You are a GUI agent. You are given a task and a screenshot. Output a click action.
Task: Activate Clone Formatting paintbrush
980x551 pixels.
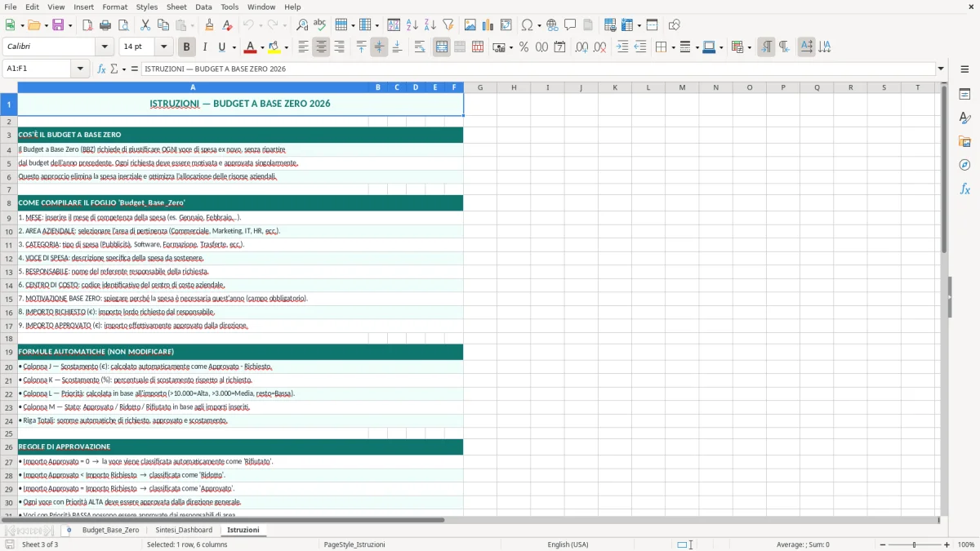pos(209,25)
